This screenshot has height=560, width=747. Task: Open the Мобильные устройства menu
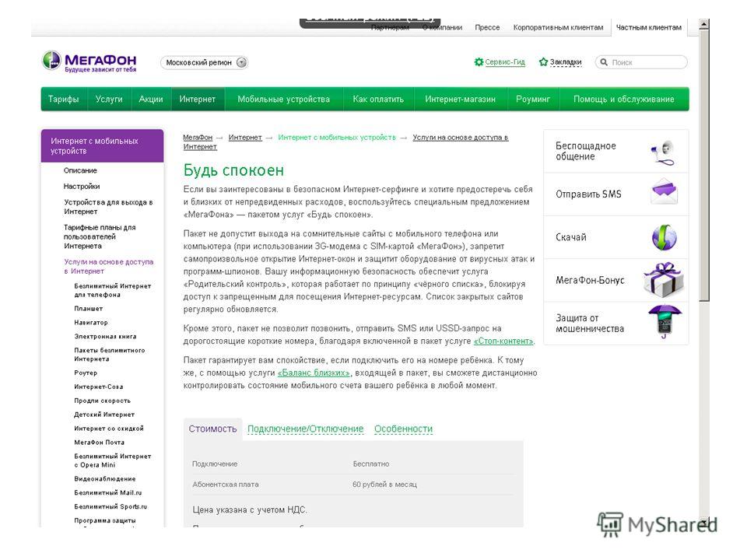283,99
